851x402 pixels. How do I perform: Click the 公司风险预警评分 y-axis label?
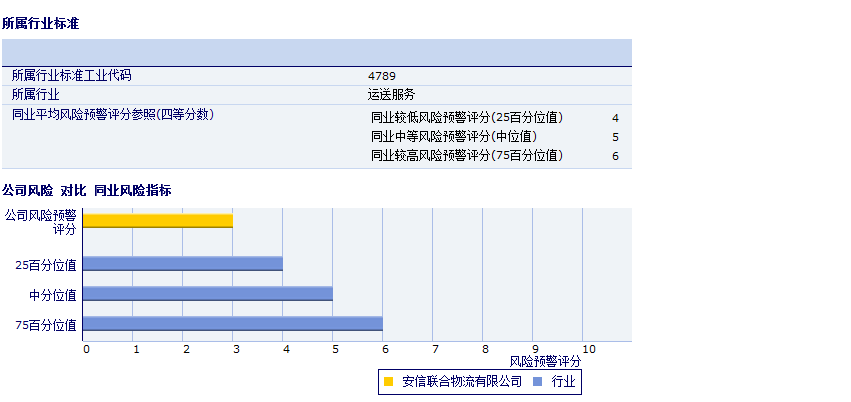coord(41,221)
